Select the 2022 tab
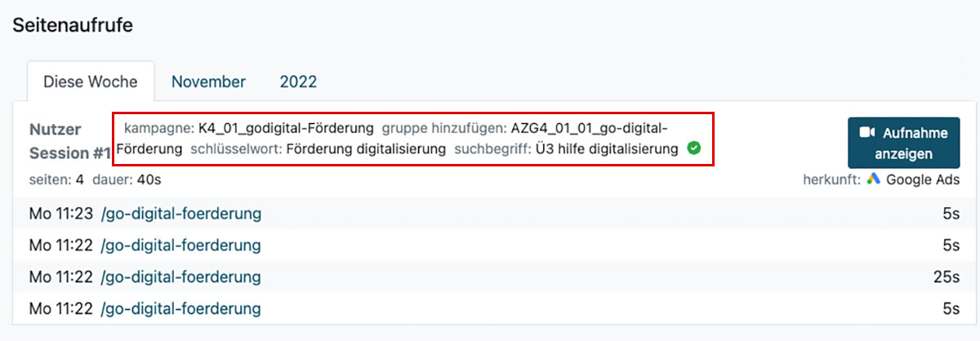Viewport: 980px width, 341px height. pos(298,82)
